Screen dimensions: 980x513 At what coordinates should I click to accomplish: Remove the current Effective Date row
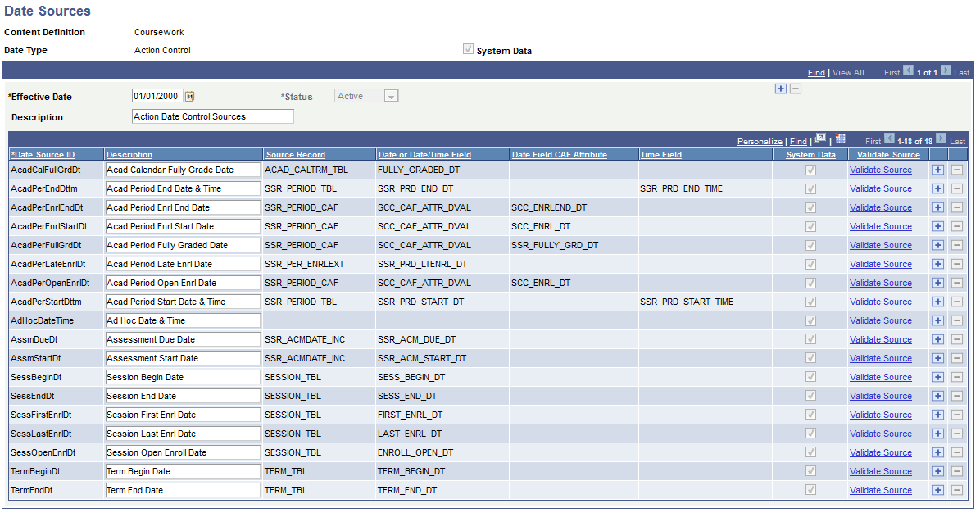pos(795,89)
